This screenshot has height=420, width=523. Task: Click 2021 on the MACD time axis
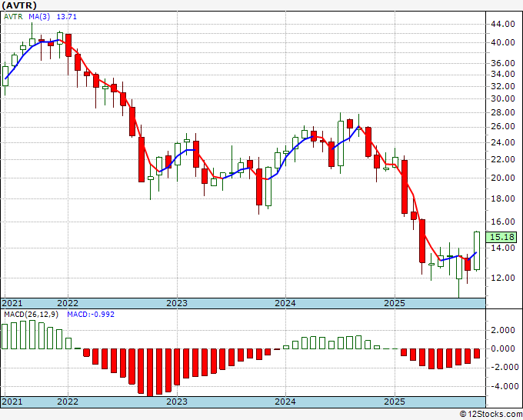click(12, 402)
